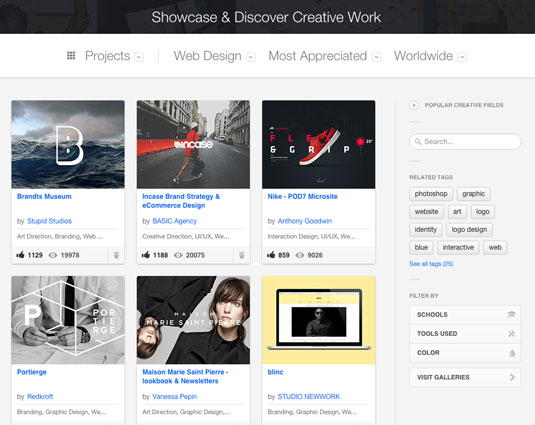Screen dimensions: 535x425
Task: Open Incase Brand Strategy & eCommerce Design link
Action: point(181,201)
